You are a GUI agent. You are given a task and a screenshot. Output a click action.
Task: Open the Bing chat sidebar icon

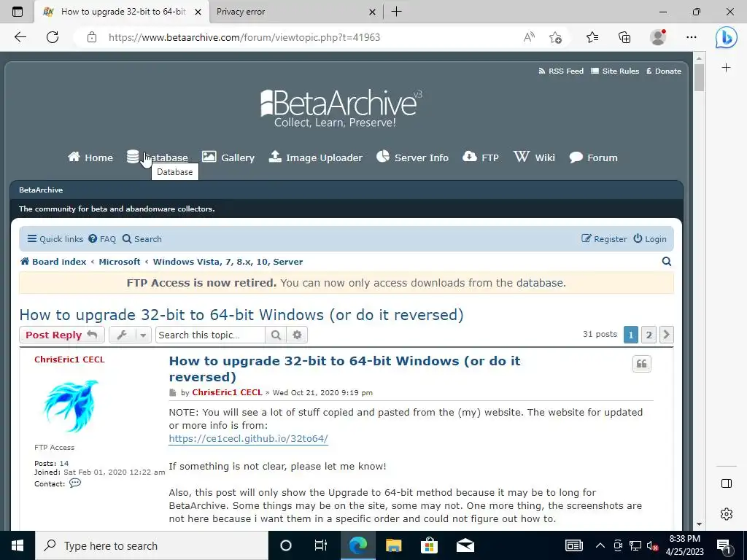pos(726,38)
